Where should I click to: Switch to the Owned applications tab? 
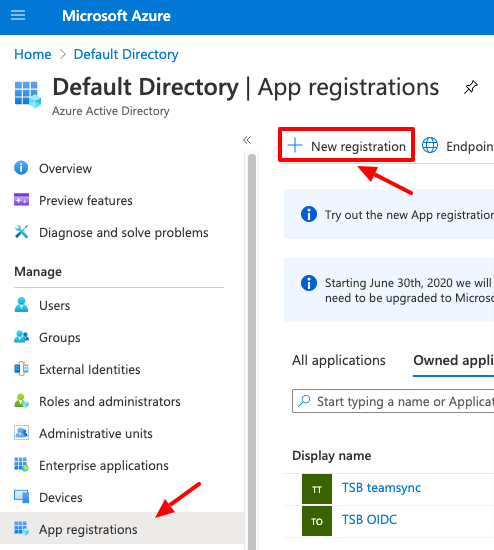tap(453, 361)
